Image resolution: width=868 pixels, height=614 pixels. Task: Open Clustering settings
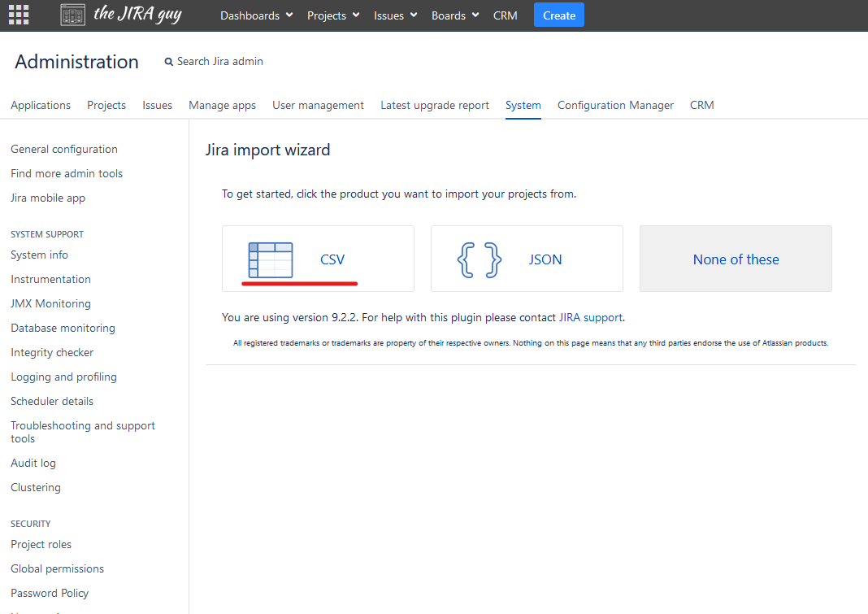(36, 488)
